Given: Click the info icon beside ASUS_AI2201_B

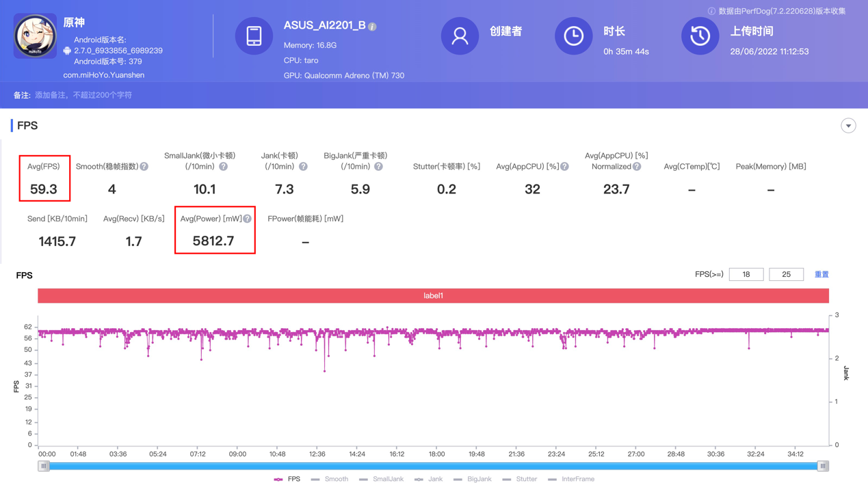Looking at the screenshot, I should pos(373,27).
